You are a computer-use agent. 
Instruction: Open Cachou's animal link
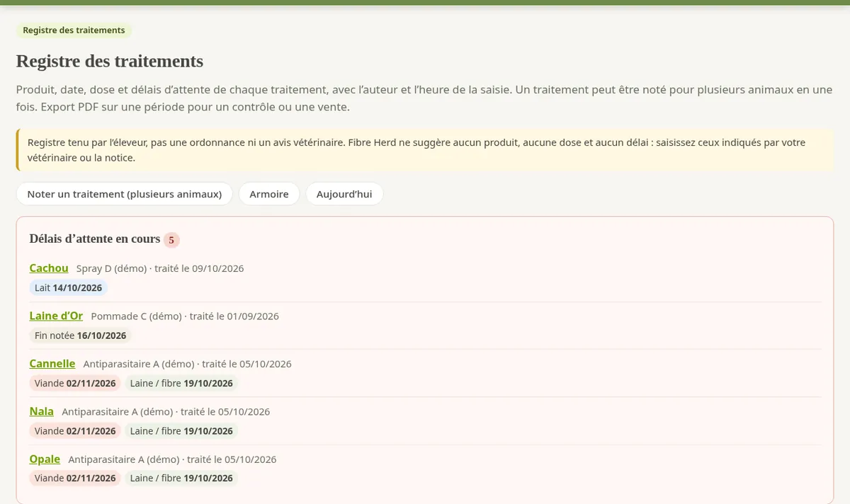(x=49, y=268)
